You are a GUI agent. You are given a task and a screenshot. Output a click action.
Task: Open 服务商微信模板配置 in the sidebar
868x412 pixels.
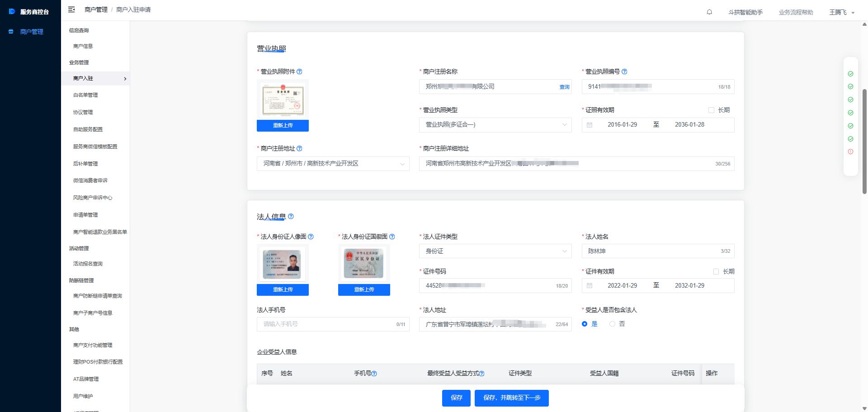point(95,147)
